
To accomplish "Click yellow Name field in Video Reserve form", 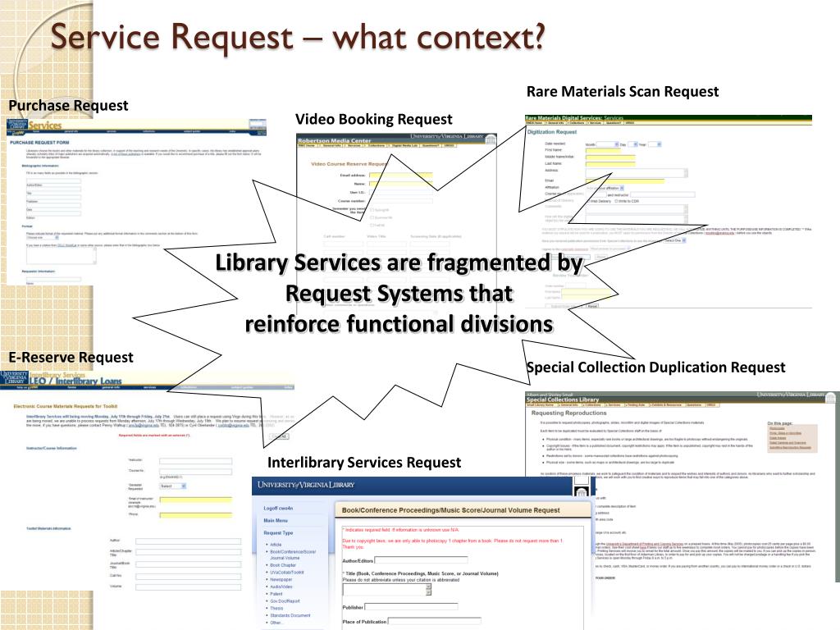I will (x=400, y=184).
